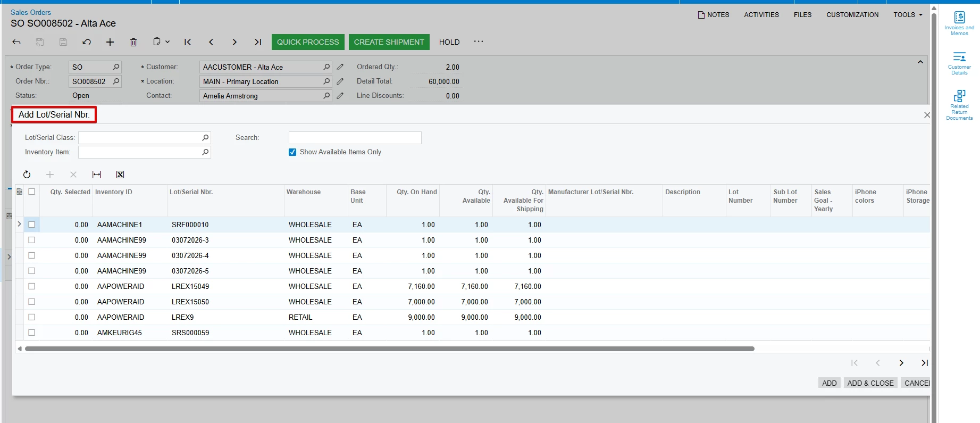Image resolution: width=980 pixels, height=423 pixels.
Task: Follow the Sales Orders breadcrumb link
Action: (31, 12)
